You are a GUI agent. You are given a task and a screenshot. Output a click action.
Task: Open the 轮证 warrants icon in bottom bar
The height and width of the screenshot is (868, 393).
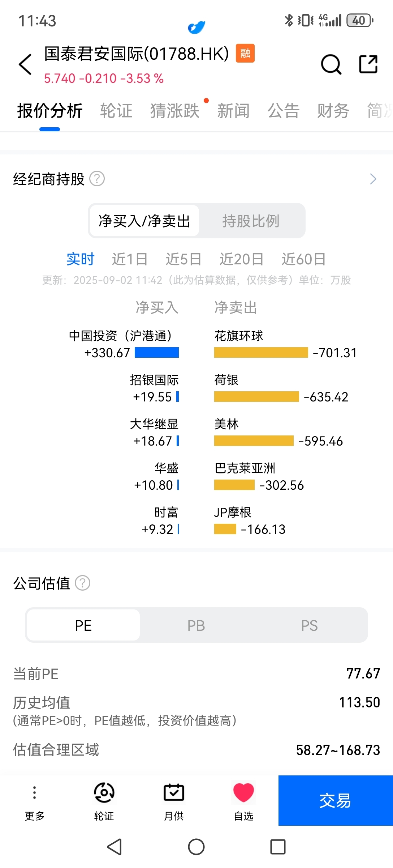point(104,792)
